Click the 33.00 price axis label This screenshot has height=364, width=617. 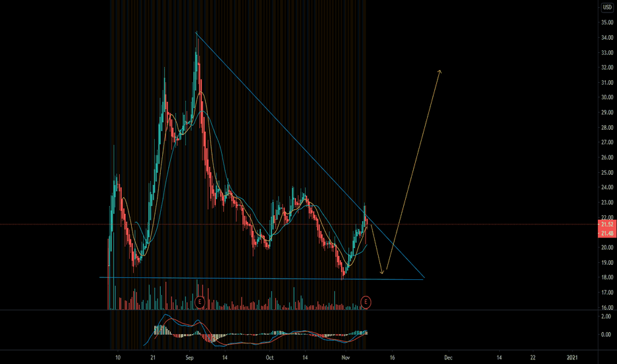(x=607, y=52)
